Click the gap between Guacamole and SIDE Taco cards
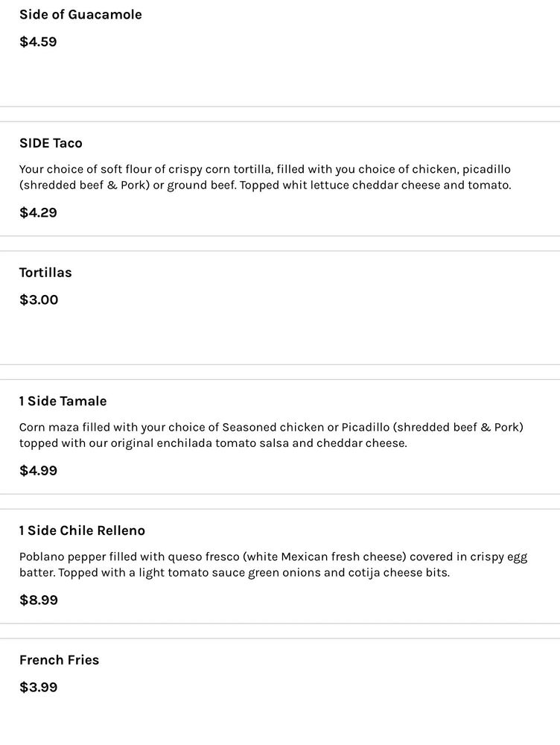This screenshot has width=560, height=745. pyautogui.click(x=280, y=114)
